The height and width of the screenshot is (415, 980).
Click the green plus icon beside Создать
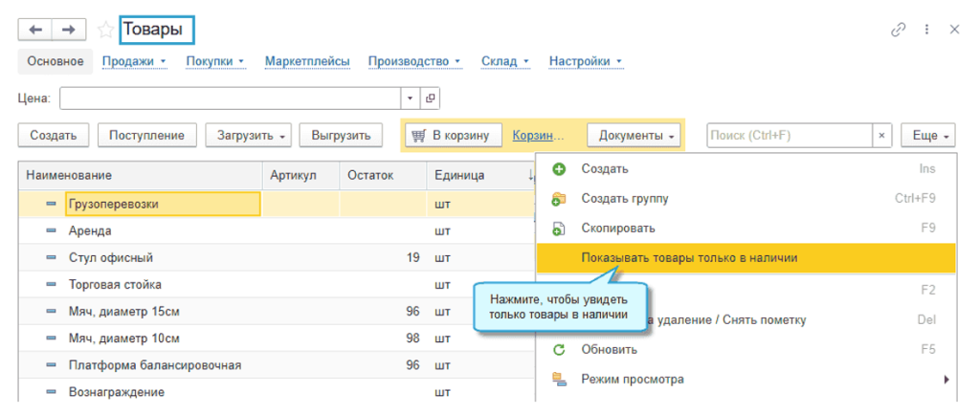pyautogui.click(x=559, y=169)
